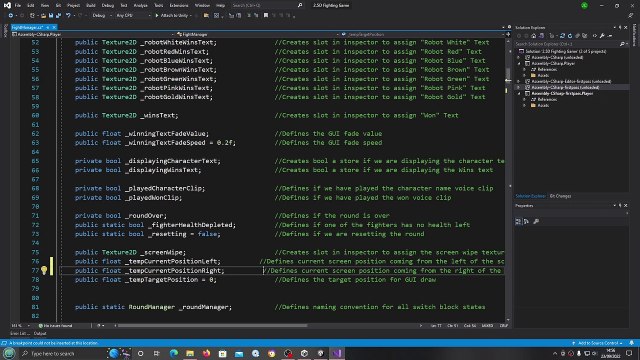Select the Solution '2.5D Fighting Game' node
Screen dimensions: 640x360
(565, 51)
